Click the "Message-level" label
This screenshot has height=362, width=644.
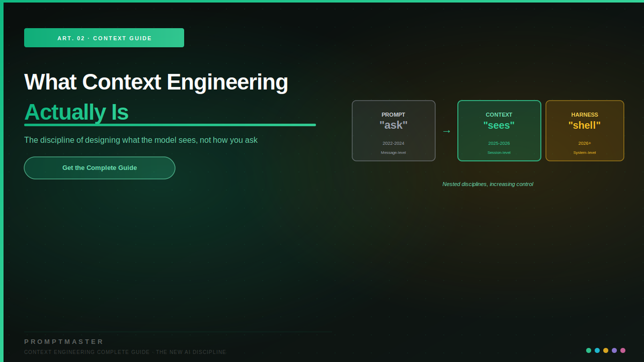pos(393,153)
